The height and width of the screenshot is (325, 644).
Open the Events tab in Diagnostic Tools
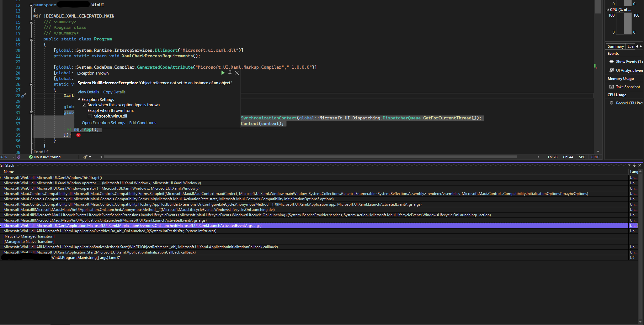point(631,46)
